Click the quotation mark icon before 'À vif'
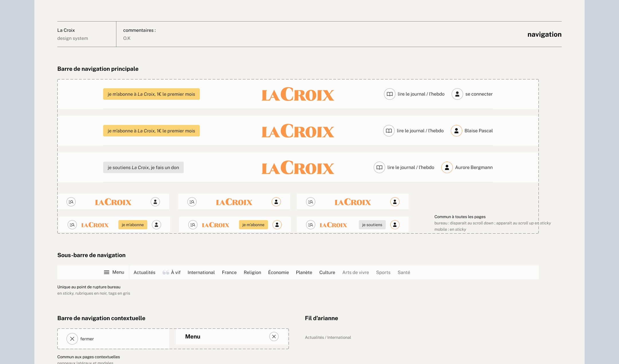The image size is (619, 364). [166, 272]
